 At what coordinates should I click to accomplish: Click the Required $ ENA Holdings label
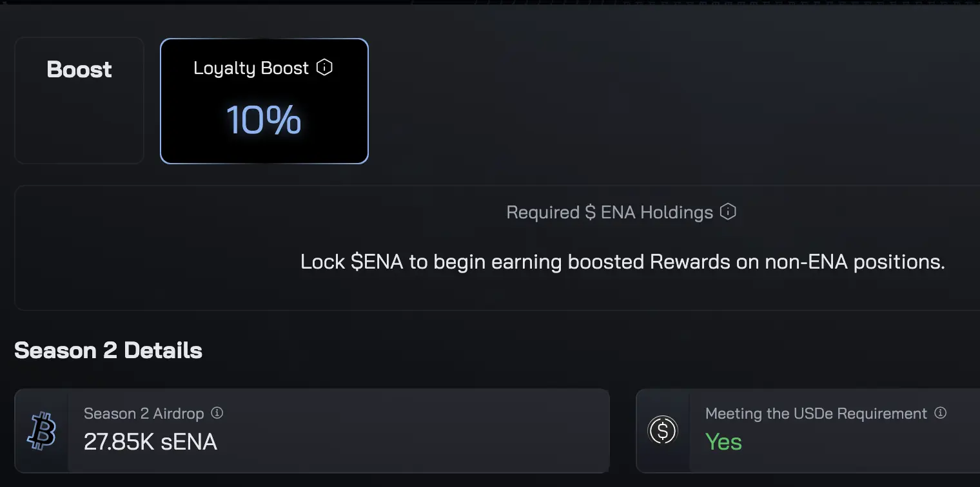click(x=610, y=213)
